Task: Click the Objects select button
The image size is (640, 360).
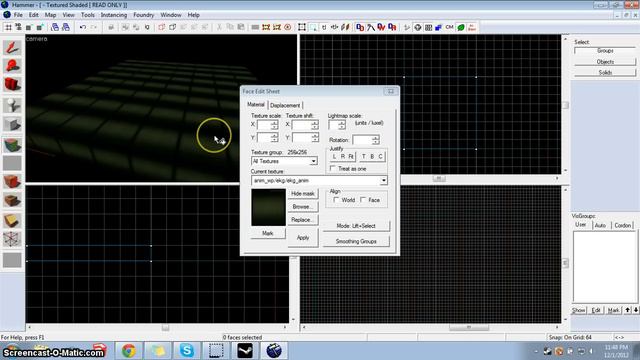Action: click(605, 62)
